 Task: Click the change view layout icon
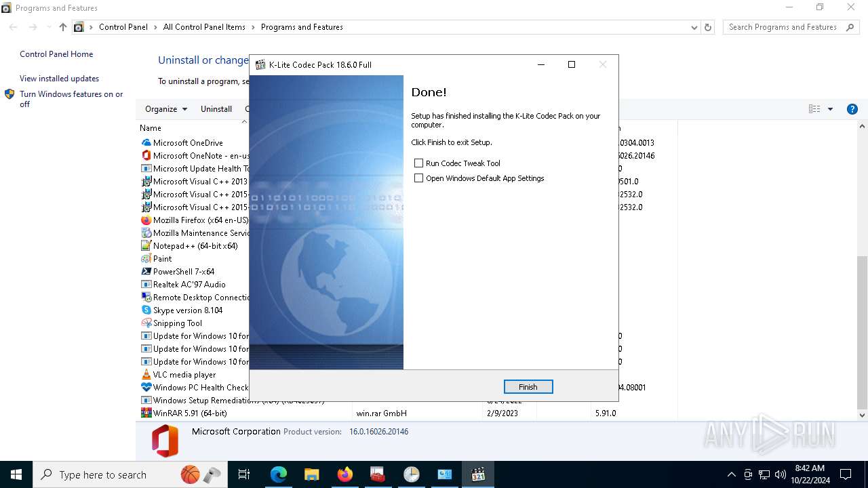[x=814, y=109]
